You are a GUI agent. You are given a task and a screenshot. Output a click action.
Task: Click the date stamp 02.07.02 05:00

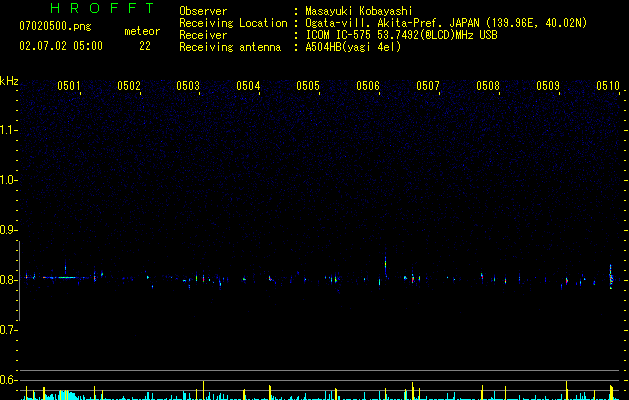61,46
